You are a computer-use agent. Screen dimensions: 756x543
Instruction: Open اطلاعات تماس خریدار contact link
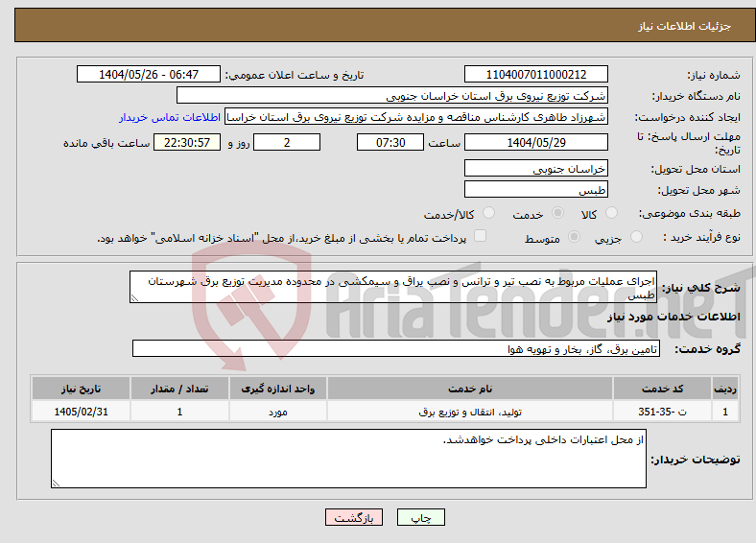pyautogui.click(x=170, y=117)
